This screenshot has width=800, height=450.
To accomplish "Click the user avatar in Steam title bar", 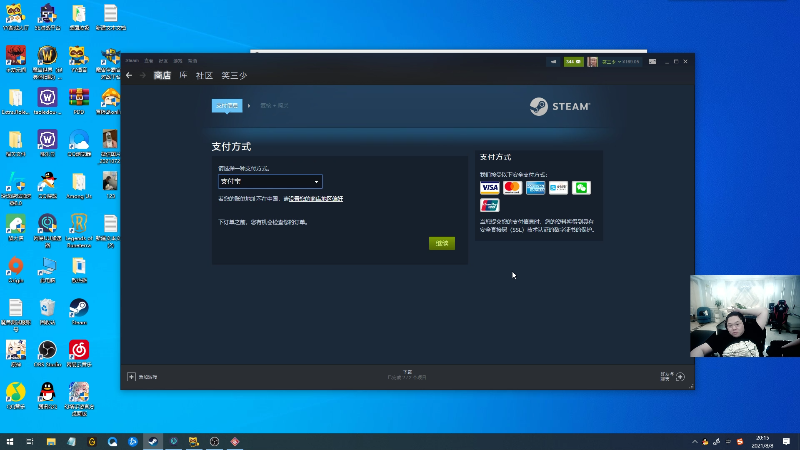I will coord(592,62).
